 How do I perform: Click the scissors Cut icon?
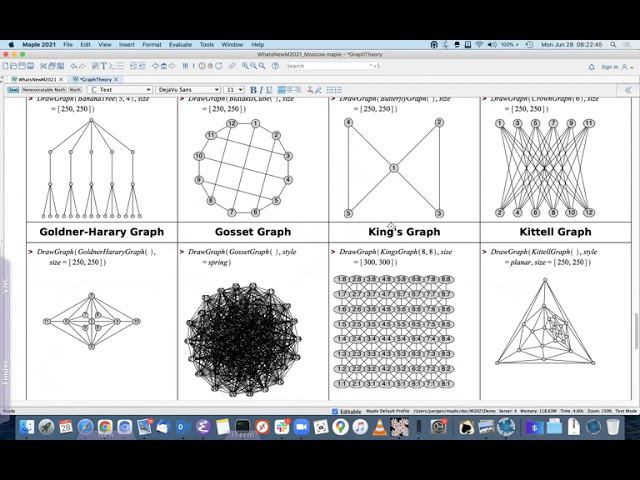pos(44,66)
